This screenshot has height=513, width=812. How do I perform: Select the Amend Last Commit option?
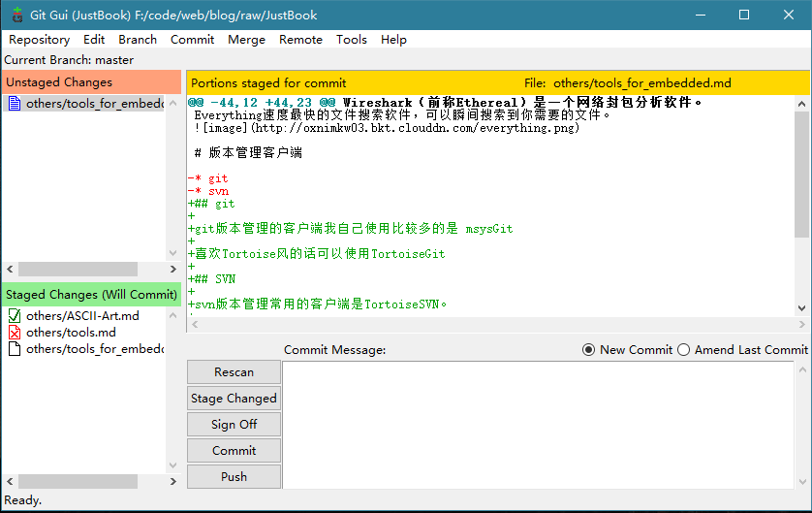click(x=683, y=350)
